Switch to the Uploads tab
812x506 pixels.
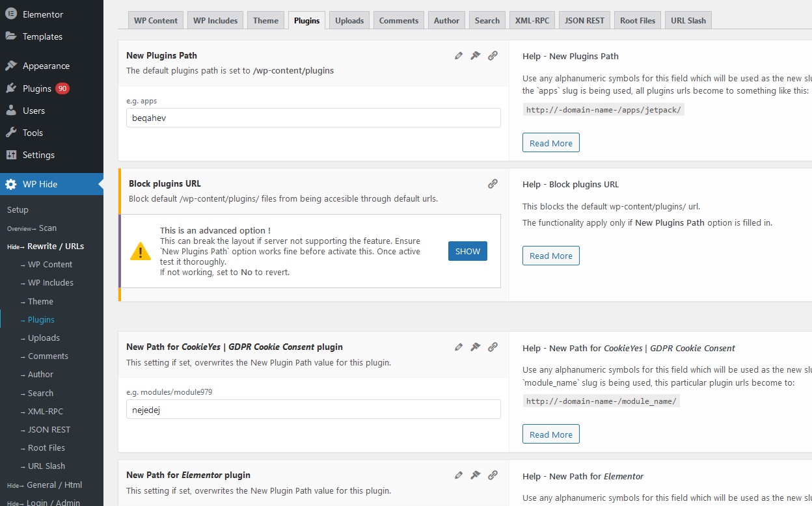[x=349, y=20]
